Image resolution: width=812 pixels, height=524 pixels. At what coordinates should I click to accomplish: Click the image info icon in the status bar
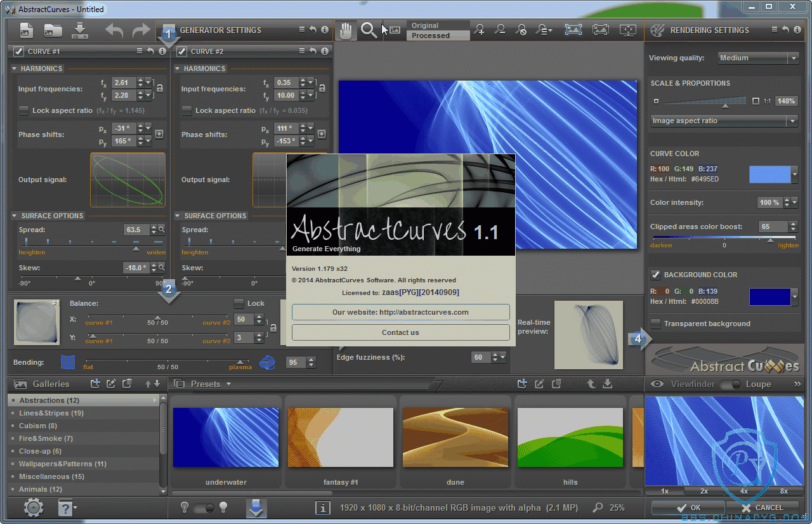323,508
